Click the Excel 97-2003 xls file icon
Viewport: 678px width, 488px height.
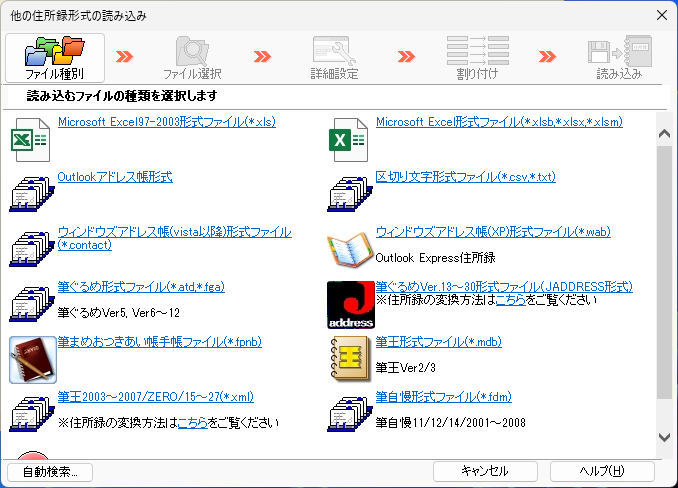31,140
